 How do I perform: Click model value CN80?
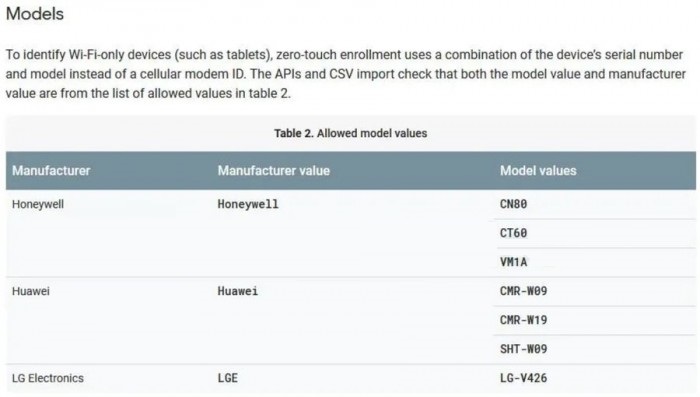click(513, 204)
